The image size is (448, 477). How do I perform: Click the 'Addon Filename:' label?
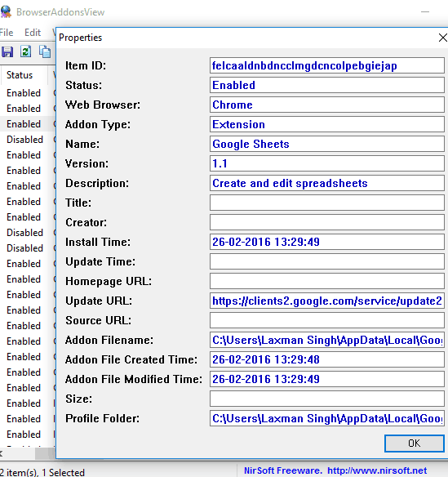tap(109, 340)
